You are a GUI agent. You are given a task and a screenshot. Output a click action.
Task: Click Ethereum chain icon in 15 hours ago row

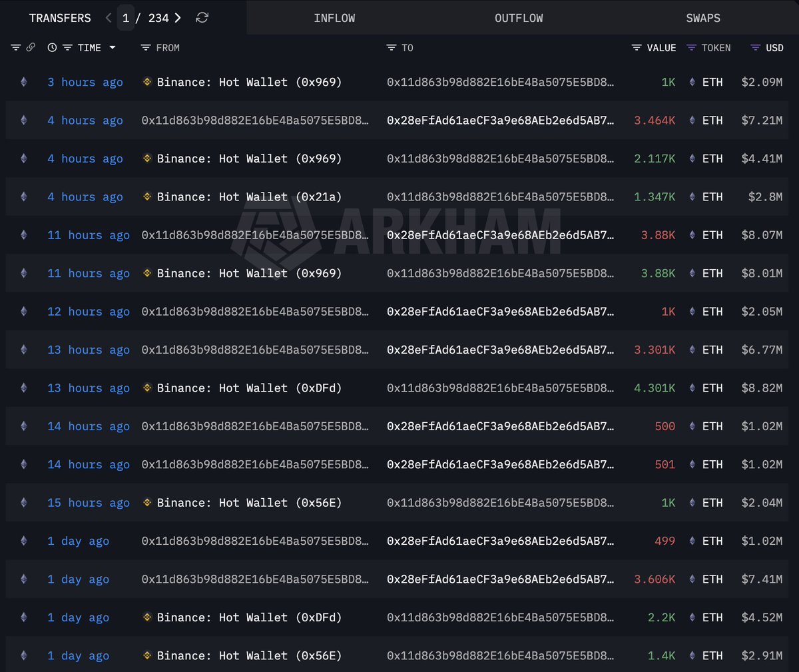[24, 503]
